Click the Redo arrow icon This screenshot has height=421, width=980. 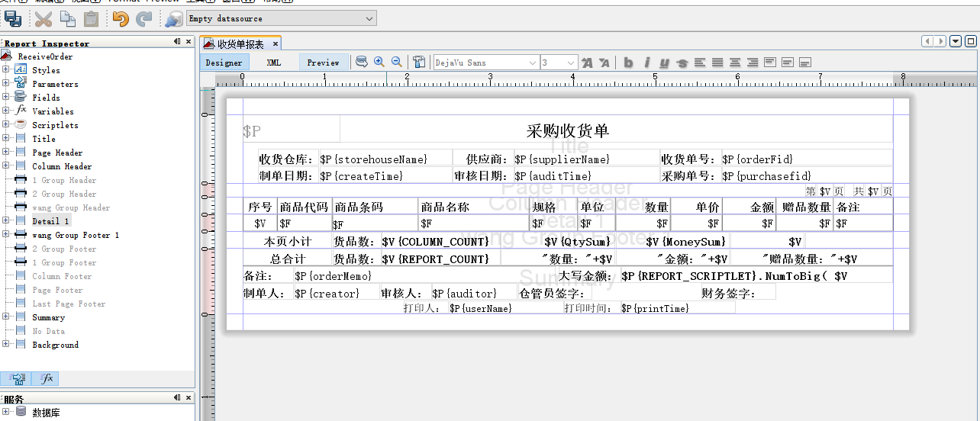[x=143, y=18]
